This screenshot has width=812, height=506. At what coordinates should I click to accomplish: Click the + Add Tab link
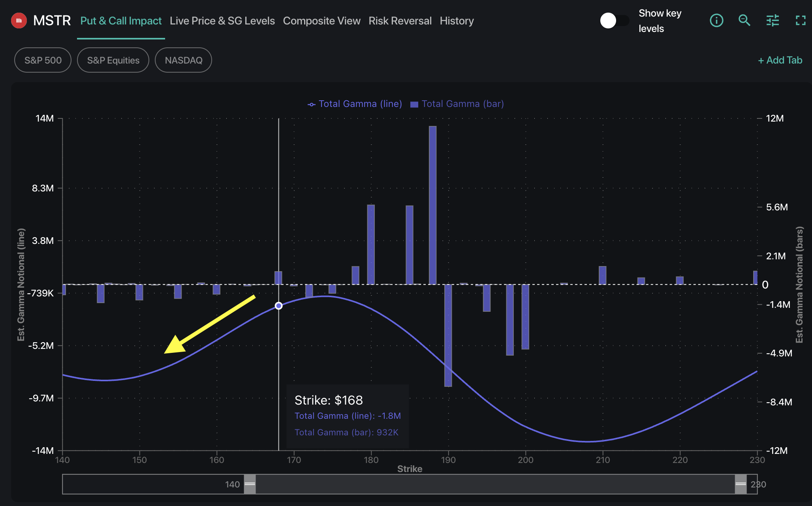coord(780,60)
